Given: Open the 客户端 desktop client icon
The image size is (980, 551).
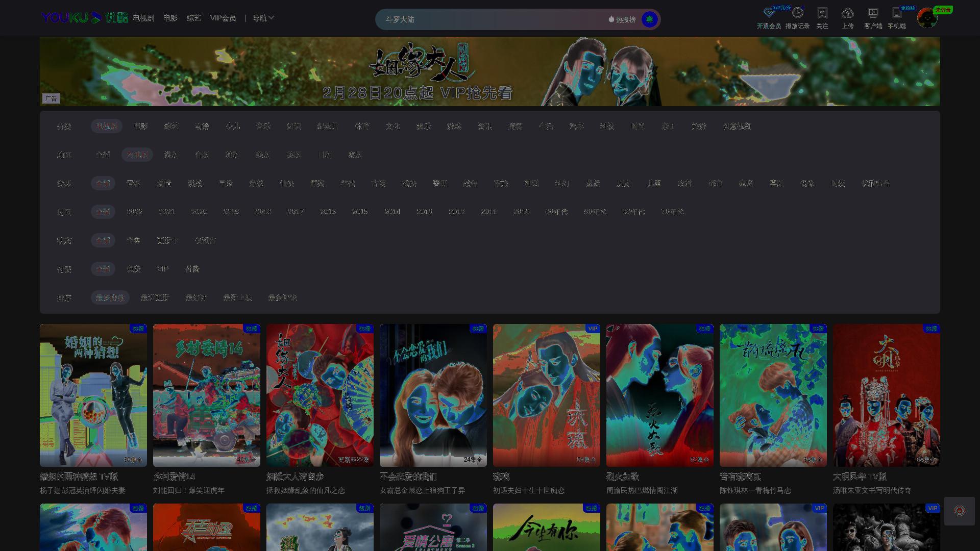Looking at the screenshot, I should click(873, 13).
